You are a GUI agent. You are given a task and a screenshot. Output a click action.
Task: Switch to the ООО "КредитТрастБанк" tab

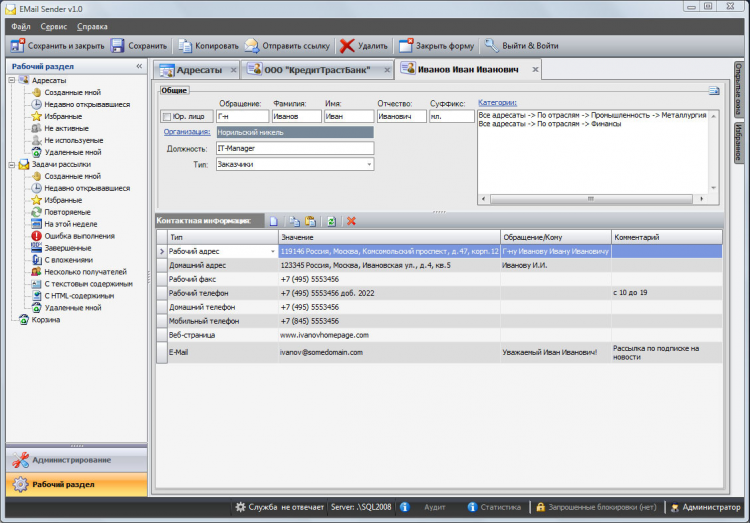coord(316,70)
